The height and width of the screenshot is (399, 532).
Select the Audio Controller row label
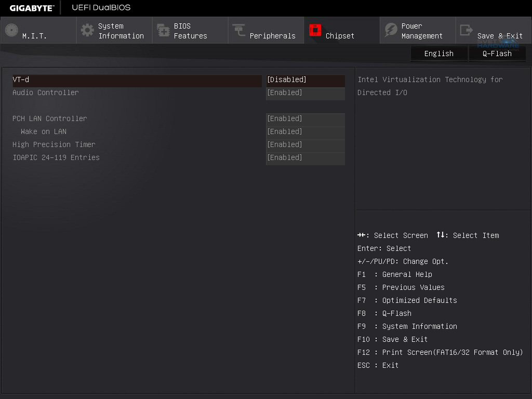[x=46, y=93]
